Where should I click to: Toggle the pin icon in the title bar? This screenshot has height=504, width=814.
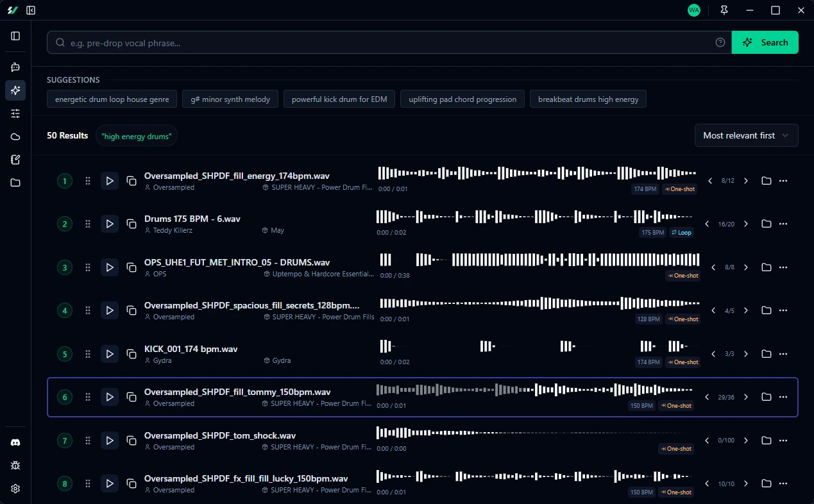click(724, 10)
